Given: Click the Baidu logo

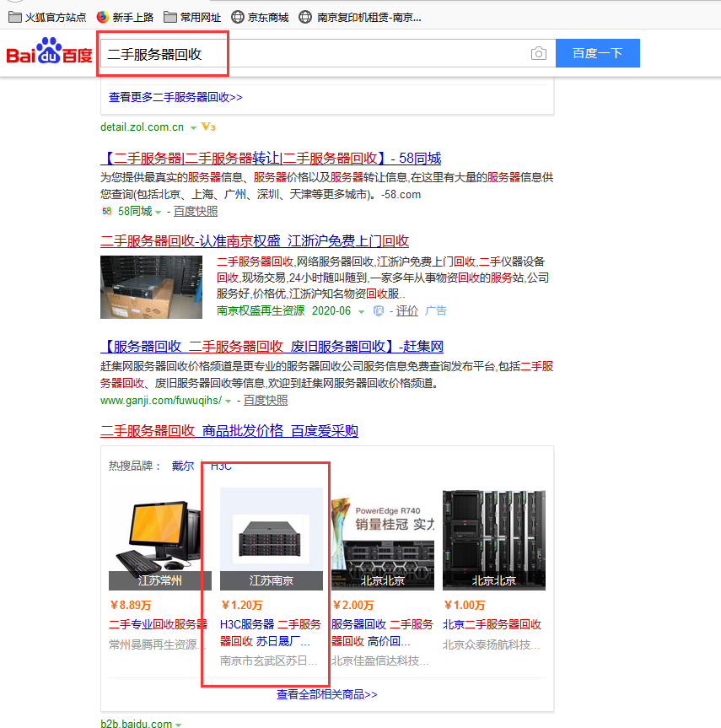Looking at the screenshot, I should pyautogui.click(x=49, y=51).
